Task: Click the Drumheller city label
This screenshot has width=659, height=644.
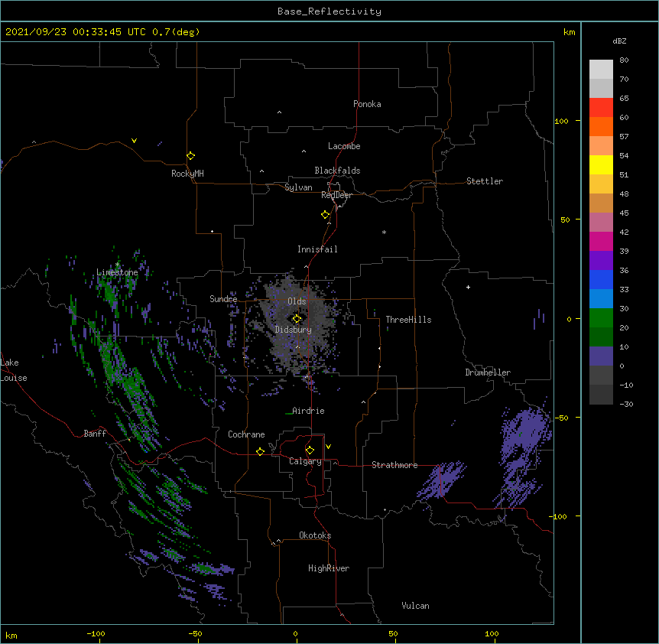Action: click(488, 372)
